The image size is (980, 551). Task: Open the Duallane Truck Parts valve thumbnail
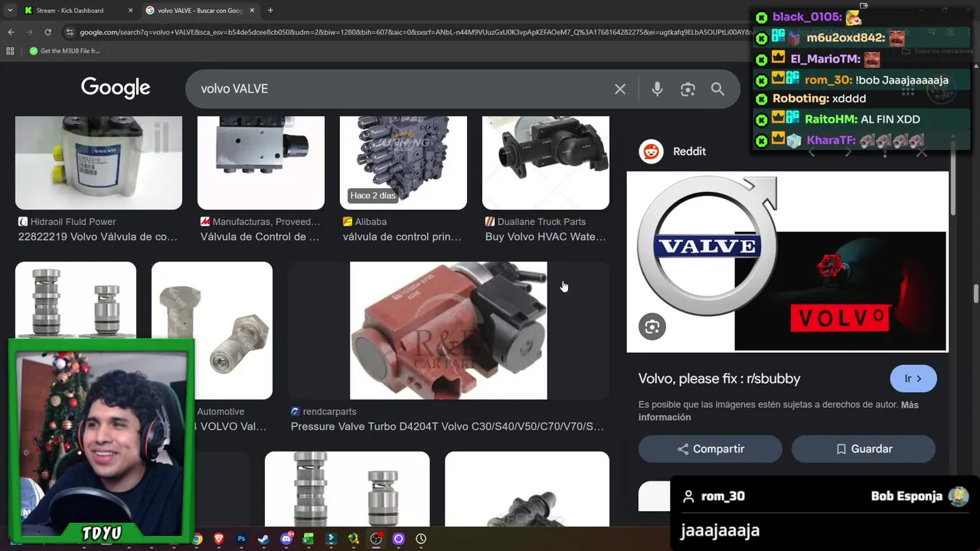pos(546,162)
